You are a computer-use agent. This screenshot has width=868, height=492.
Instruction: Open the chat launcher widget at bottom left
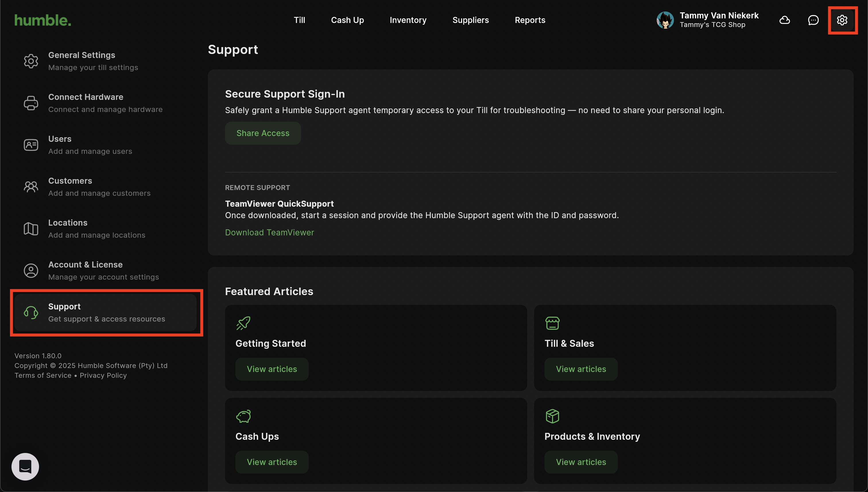(x=25, y=466)
